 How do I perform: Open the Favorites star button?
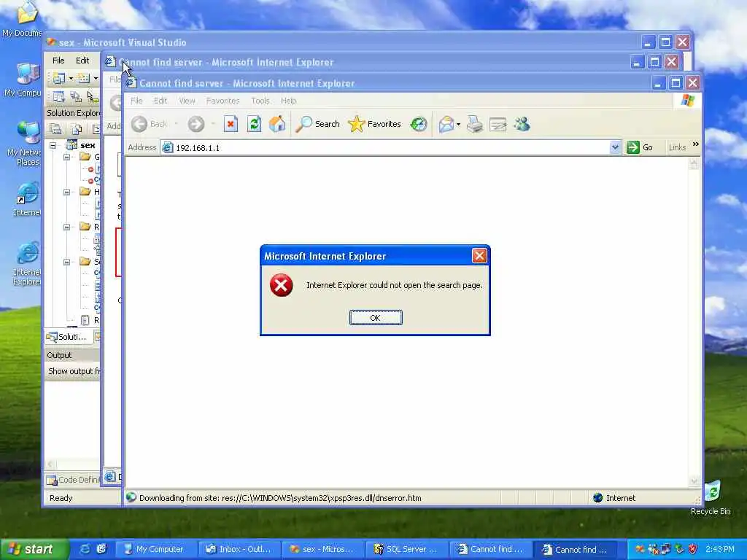tap(374, 124)
